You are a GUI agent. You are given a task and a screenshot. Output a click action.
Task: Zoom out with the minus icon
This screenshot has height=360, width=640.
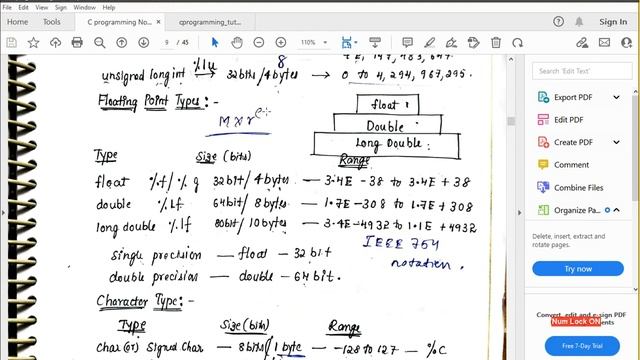(x=259, y=42)
